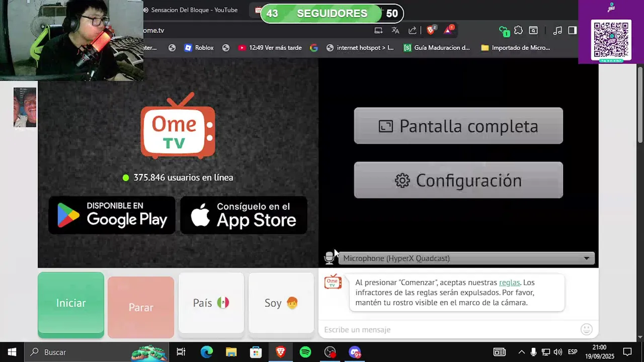This screenshot has width=644, height=362.
Task: Open the internet hotspot bookmark
Action: pyautogui.click(x=360, y=48)
